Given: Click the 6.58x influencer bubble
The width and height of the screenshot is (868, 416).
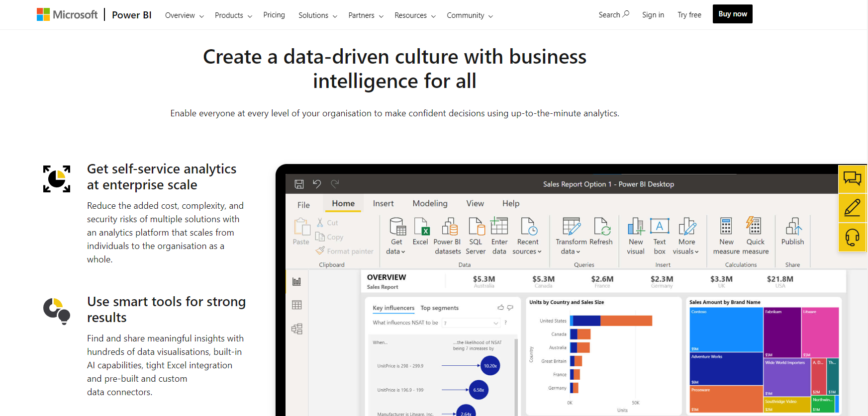Looking at the screenshot, I should tap(479, 390).
